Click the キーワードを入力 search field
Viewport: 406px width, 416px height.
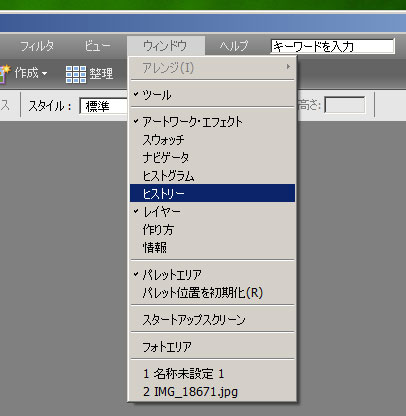tap(332, 46)
